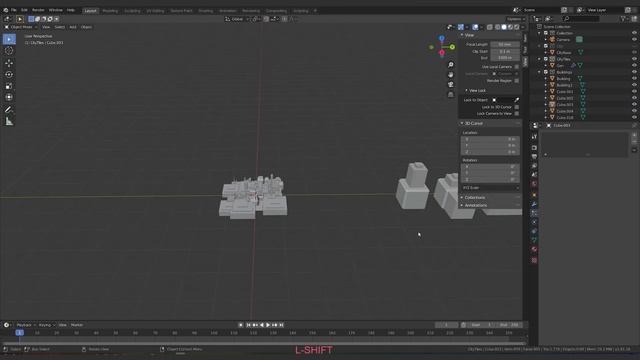Open the Scene properties tab icon
This screenshot has height=360, width=640.
click(534, 175)
